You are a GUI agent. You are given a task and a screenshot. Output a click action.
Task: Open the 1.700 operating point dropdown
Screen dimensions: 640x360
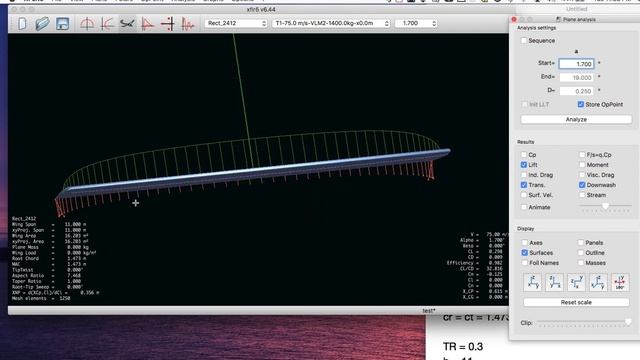[x=416, y=23]
